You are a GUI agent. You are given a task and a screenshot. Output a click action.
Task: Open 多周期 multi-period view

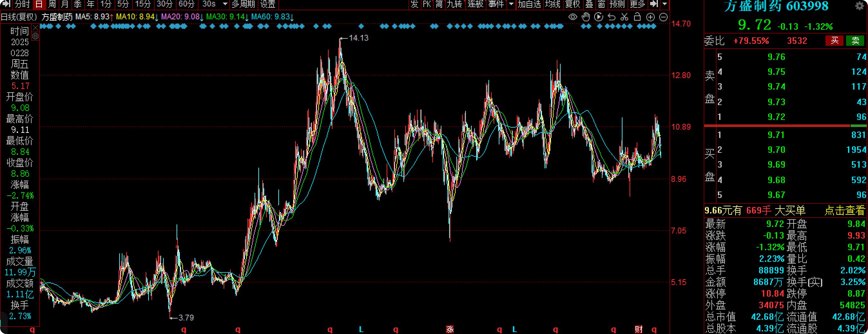click(243, 4)
